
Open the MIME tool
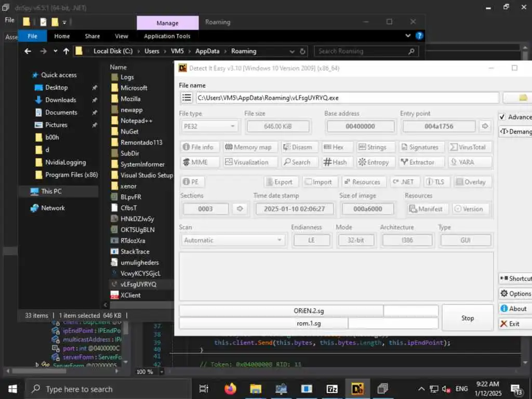click(x=200, y=162)
